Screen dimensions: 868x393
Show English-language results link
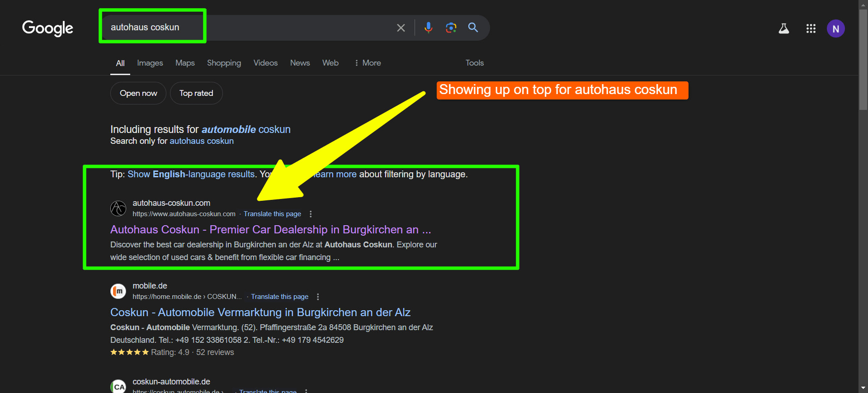(x=191, y=174)
